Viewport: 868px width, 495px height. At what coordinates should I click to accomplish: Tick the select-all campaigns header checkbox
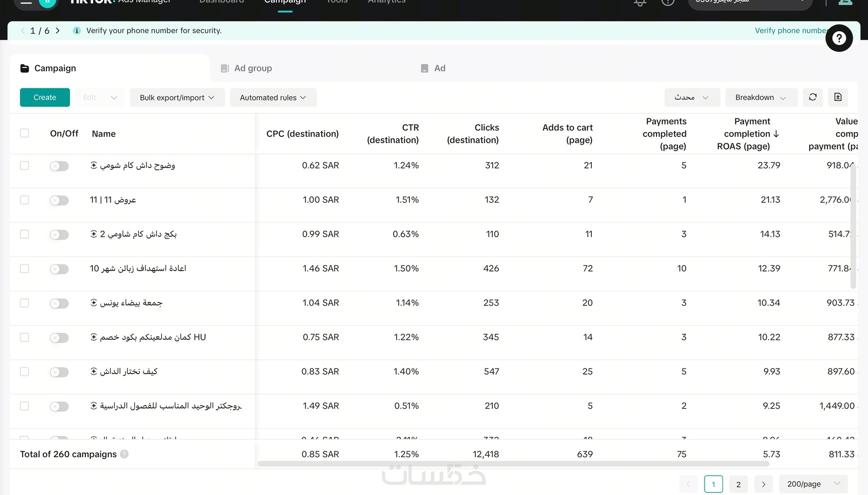tap(25, 133)
